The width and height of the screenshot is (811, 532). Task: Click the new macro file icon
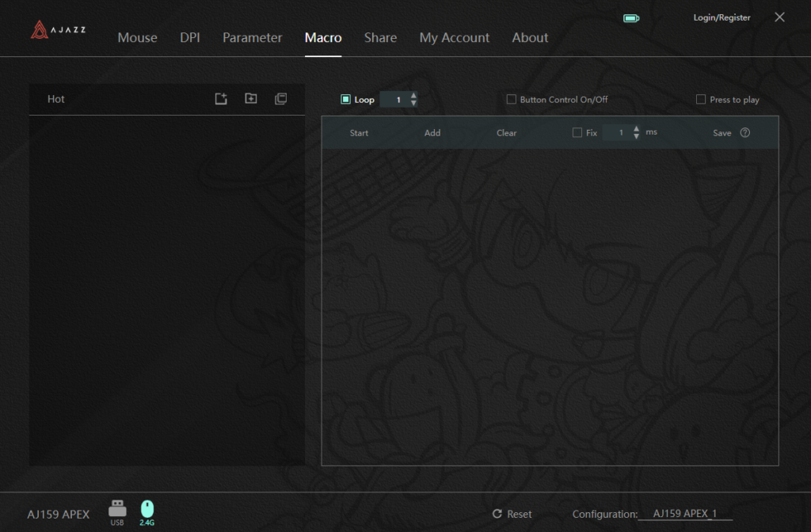pos(221,99)
